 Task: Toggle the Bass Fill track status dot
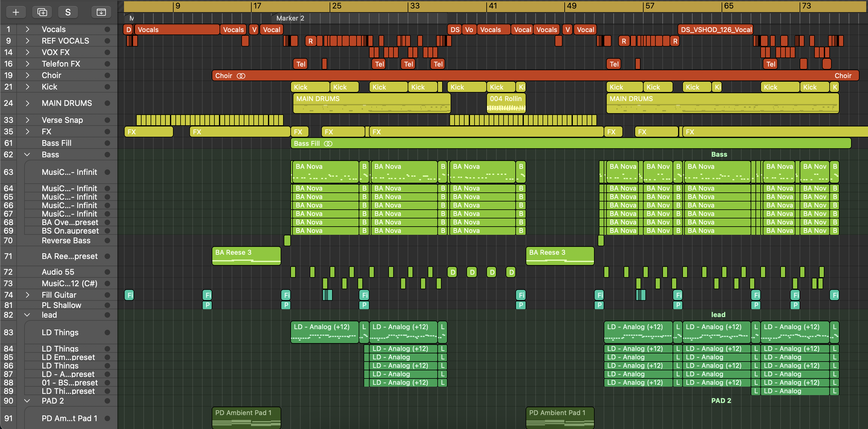point(107,143)
